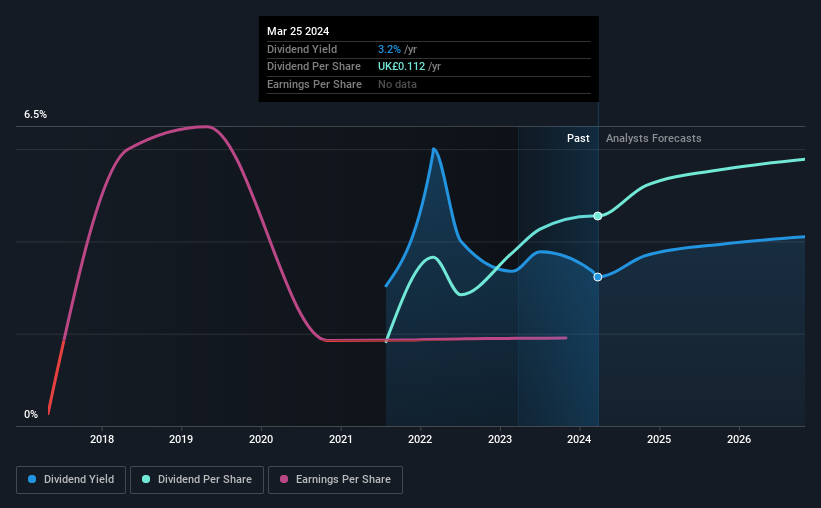Screen dimensions: 821x508
Task: Click the 3.2% dividend yield value
Action: 389,49
